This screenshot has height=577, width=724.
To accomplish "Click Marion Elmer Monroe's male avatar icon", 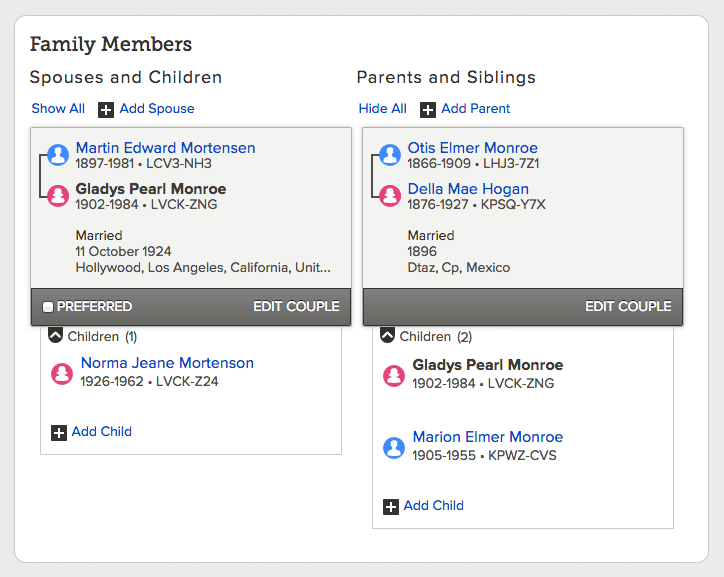I will [394, 447].
